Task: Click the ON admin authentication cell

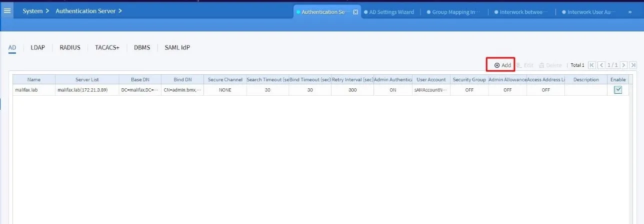Action: tap(393, 90)
